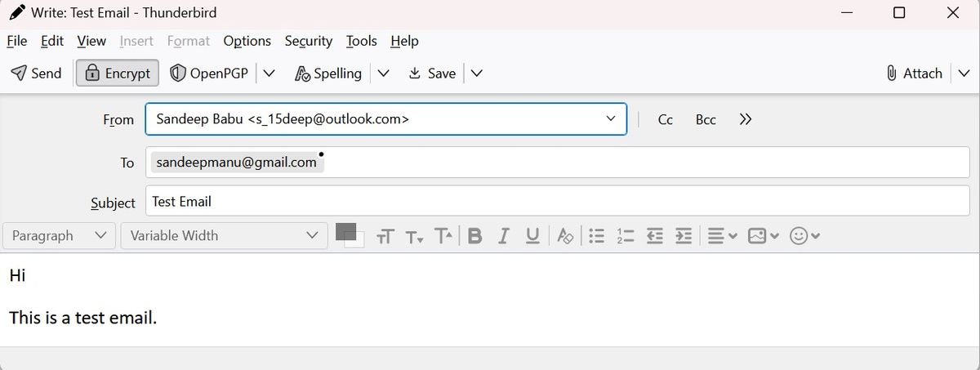Indent text with the increase indent icon
Viewport: 980px width, 370px height.
[x=684, y=236]
